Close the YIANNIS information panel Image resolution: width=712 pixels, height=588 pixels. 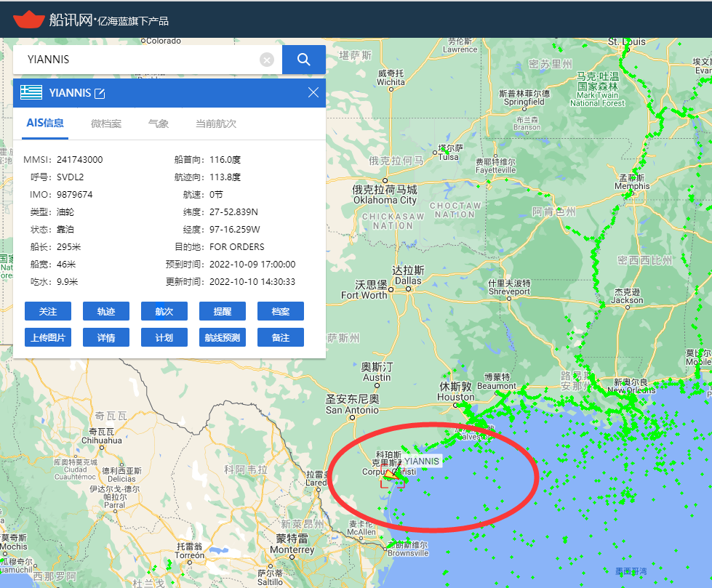coord(313,92)
